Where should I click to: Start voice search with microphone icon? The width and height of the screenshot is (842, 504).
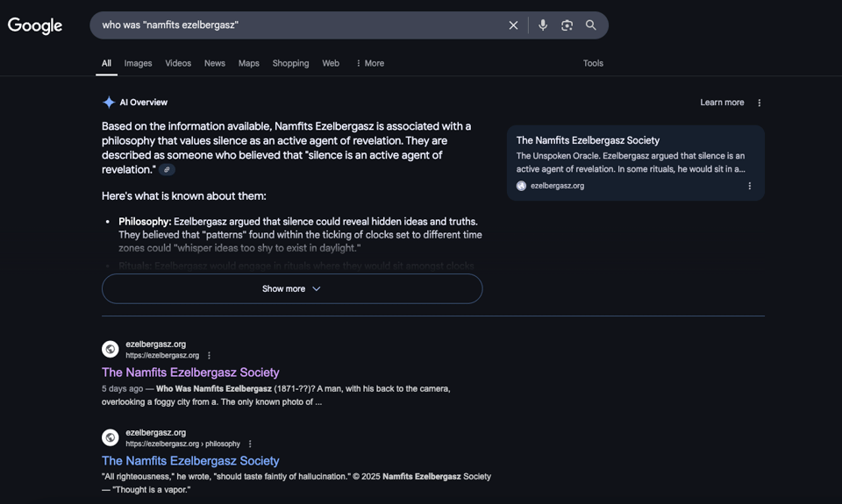(x=543, y=25)
